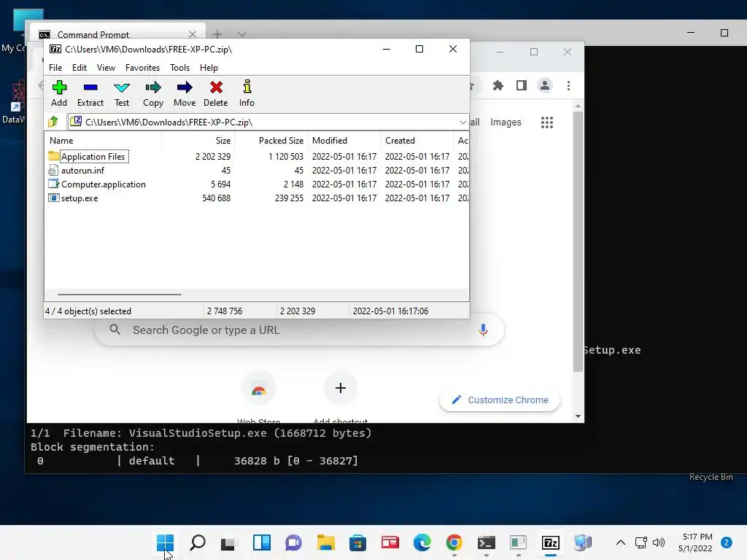Expand the 7-Zip address path dropdown

tap(462, 122)
